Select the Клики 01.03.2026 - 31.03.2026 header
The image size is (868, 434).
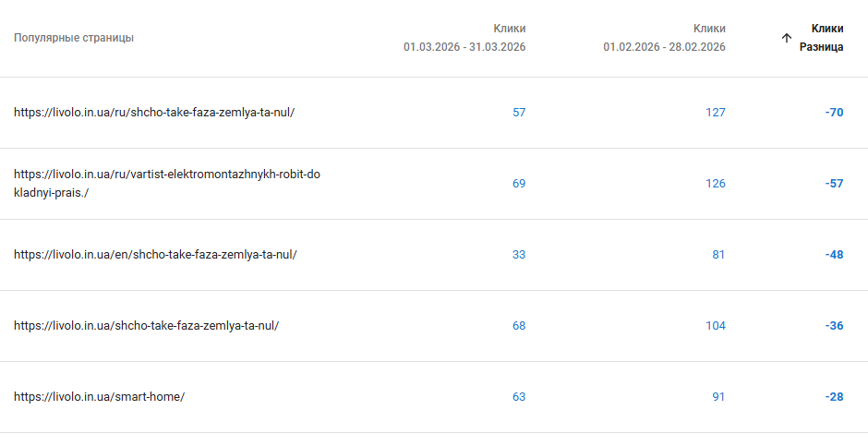(x=464, y=38)
